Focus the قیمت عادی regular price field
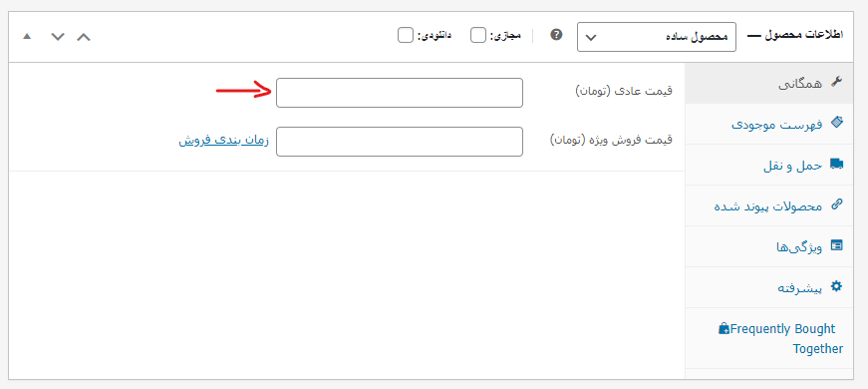The width and height of the screenshot is (868, 389). (x=400, y=93)
